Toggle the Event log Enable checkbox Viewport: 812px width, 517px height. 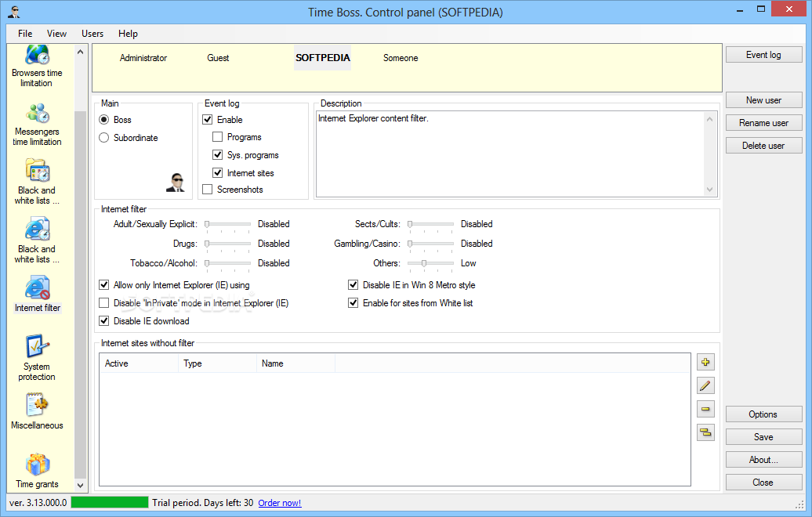[208, 120]
